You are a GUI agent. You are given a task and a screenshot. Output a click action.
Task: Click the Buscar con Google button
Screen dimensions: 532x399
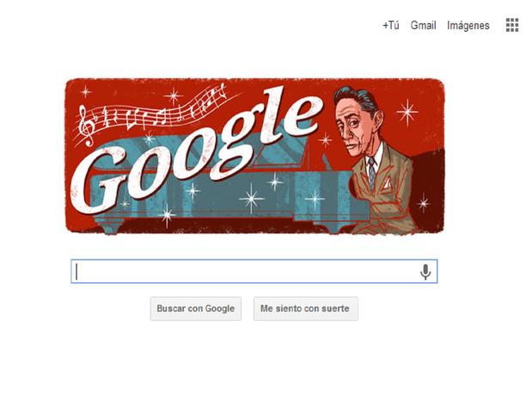point(196,309)
